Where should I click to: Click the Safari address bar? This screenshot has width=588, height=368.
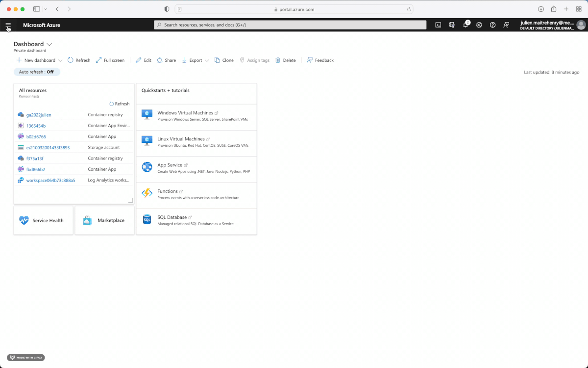click(x=294, y=9)
